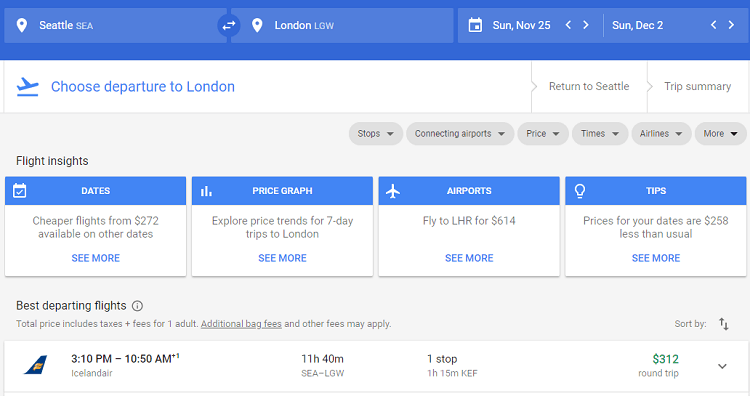Click the London LGW destination field
This screenshot has width=750, height=396.
tap(342, 25)
